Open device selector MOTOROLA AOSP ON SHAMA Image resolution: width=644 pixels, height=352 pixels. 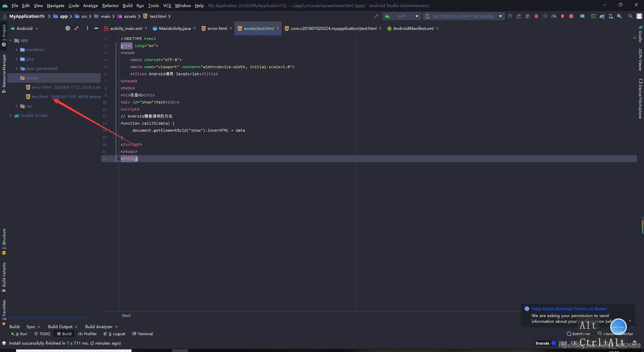(464, 16)
